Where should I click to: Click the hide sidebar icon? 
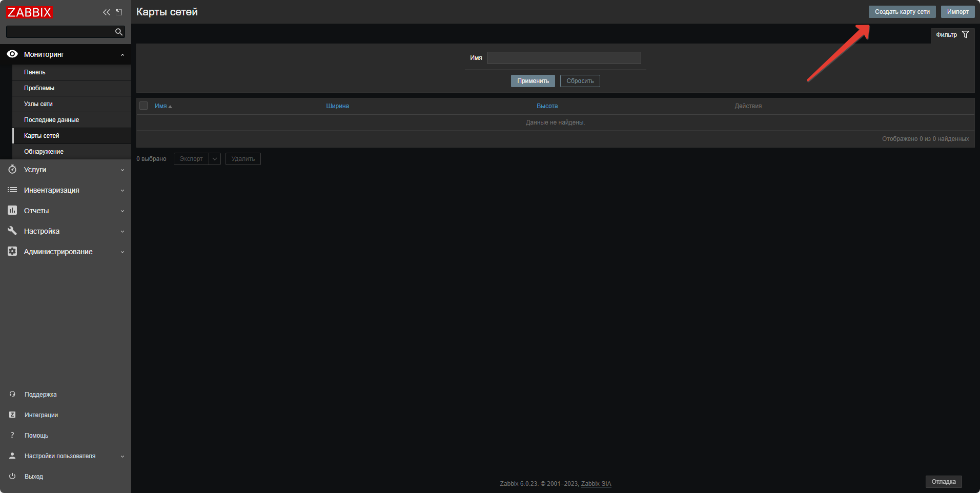pyautogui.click(x=119, y=12)
